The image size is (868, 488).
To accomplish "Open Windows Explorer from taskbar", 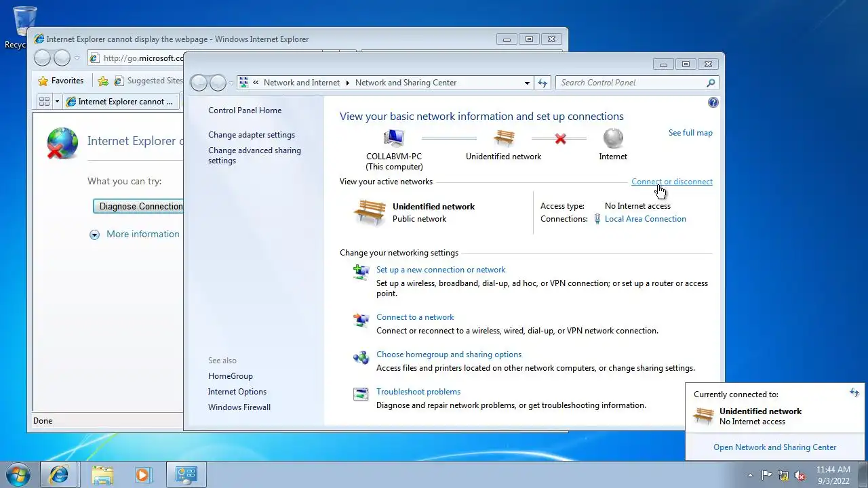I will click(102, 474).
